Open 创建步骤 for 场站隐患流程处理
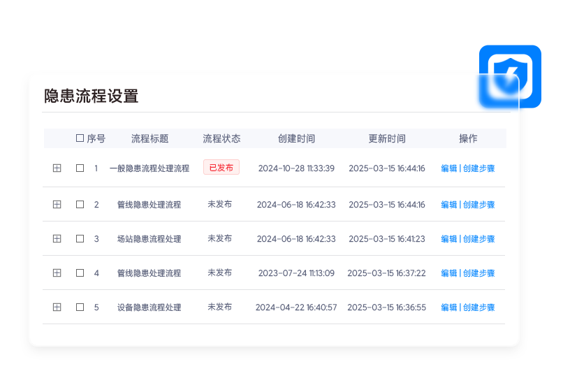This screenshot has width=570, height=392. pos(478,239)
